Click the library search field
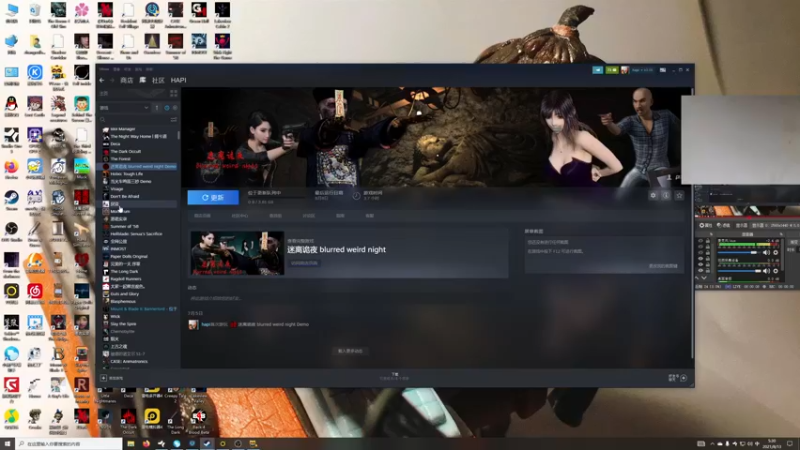 134,119
